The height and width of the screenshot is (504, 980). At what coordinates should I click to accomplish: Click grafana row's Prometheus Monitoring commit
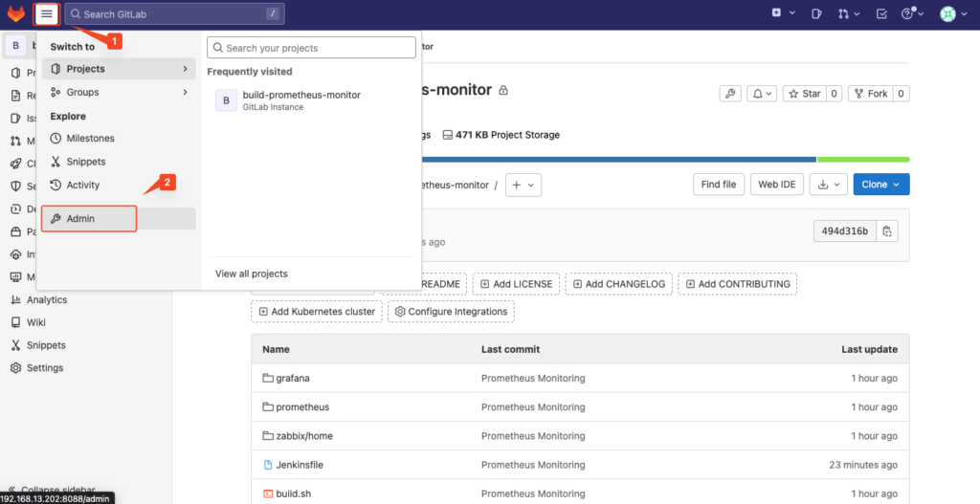533,378
